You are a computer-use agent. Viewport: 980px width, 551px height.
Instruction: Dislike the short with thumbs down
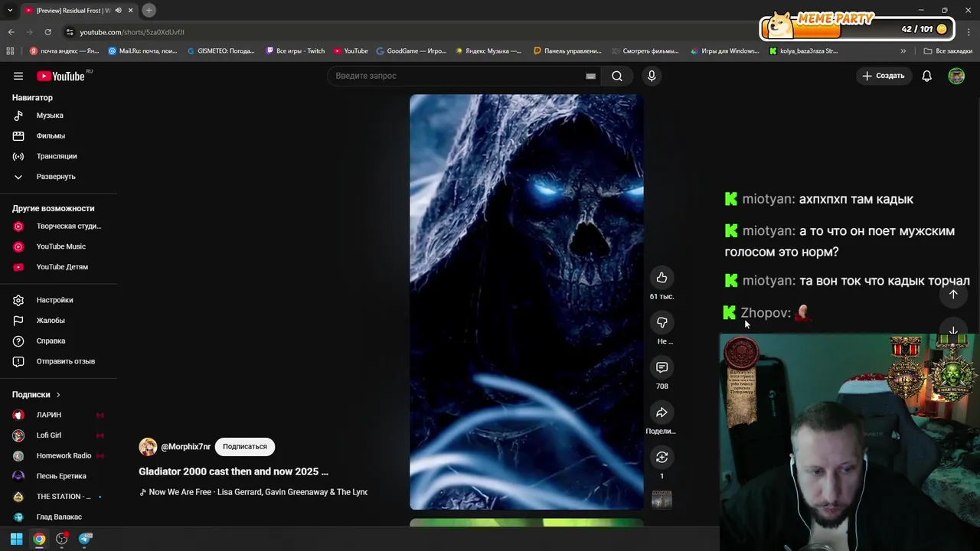[661, 323]
